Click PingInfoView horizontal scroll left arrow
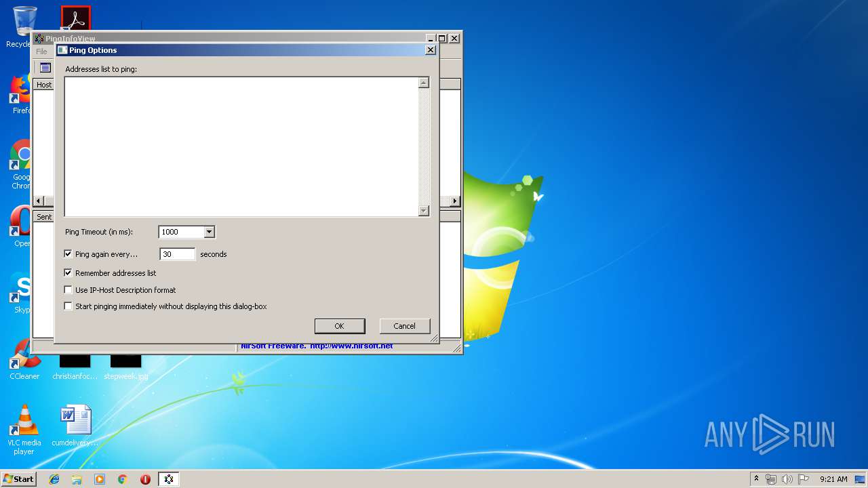The image size is (868, 488). (39, 201)
